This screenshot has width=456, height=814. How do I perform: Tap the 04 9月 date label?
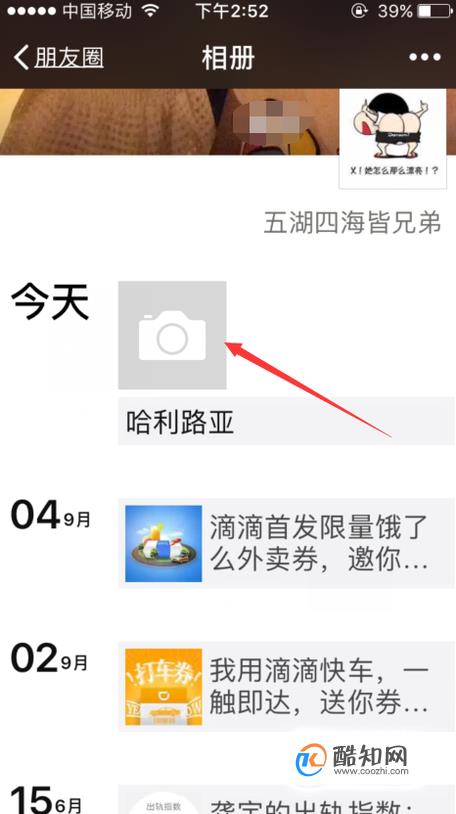pyautogui.click(x=51, y=515)
